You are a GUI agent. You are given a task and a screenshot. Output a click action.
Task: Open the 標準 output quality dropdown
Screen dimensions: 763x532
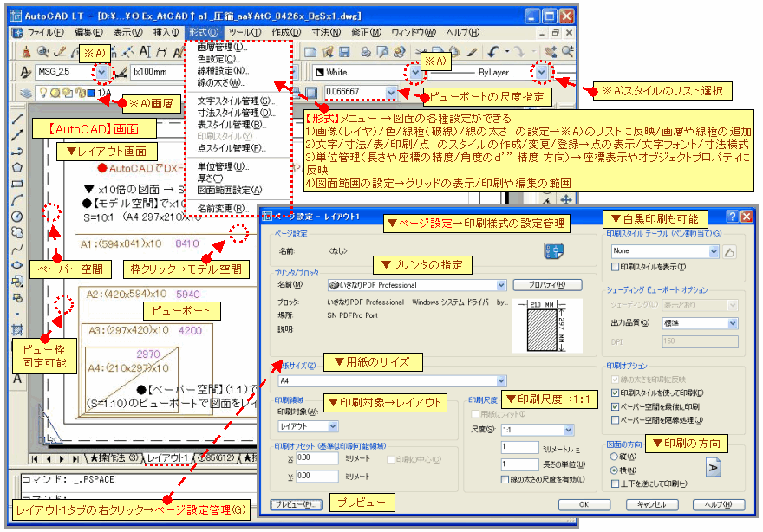733,323
